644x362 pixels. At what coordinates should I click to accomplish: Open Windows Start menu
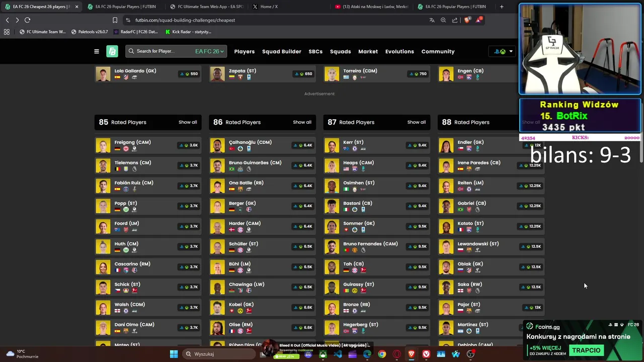click(174, 354)
